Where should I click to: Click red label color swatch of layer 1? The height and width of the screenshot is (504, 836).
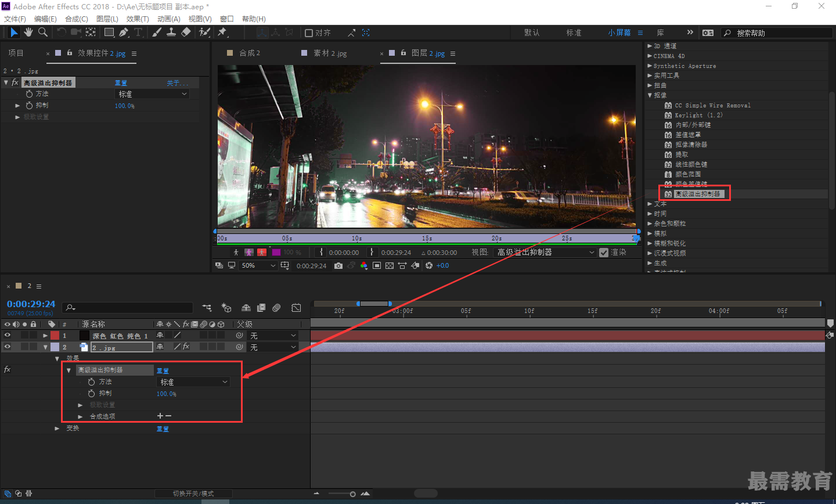click(x=55, y=336)
